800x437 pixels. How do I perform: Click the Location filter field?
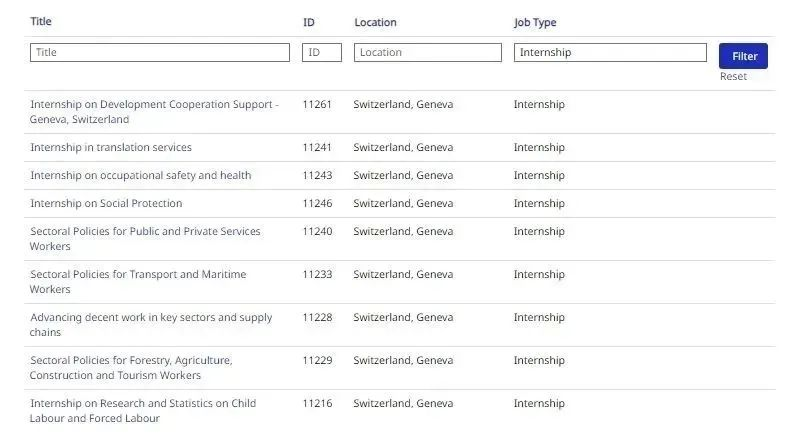point(427,52)
